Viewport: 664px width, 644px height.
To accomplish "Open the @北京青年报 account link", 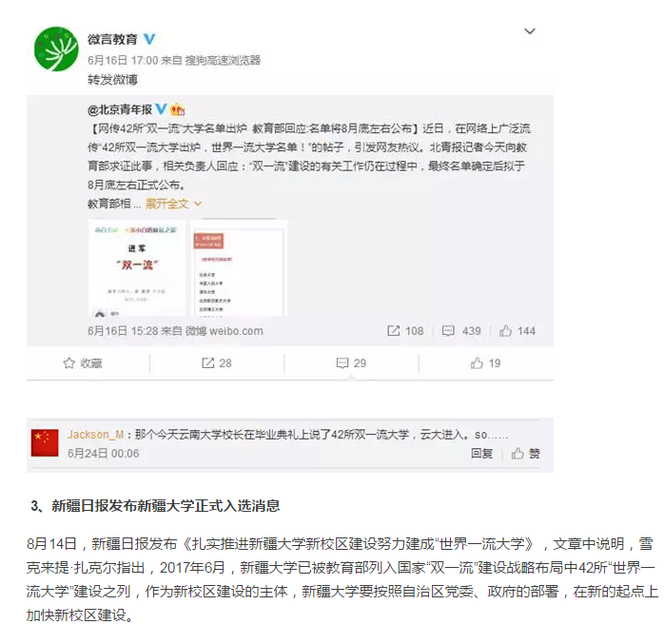I will [120, 110].
